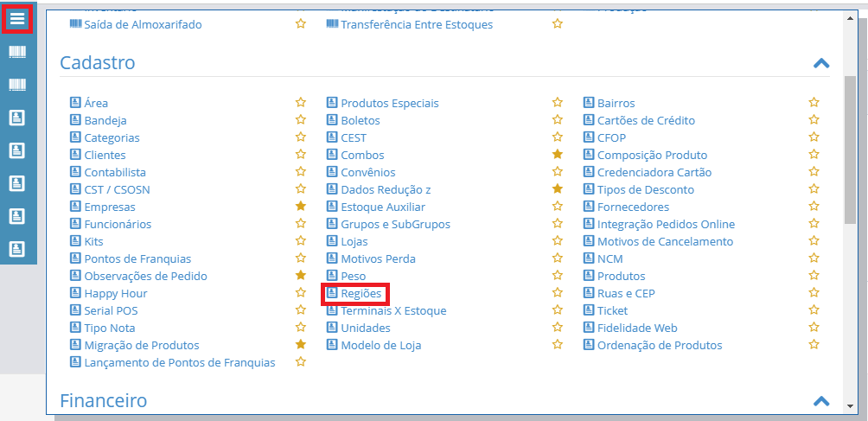The height and width of the screenshot is (421, 868).
Task: Favorite Saída de Almoxarifado with its star
Action: [x=301, y=24]
